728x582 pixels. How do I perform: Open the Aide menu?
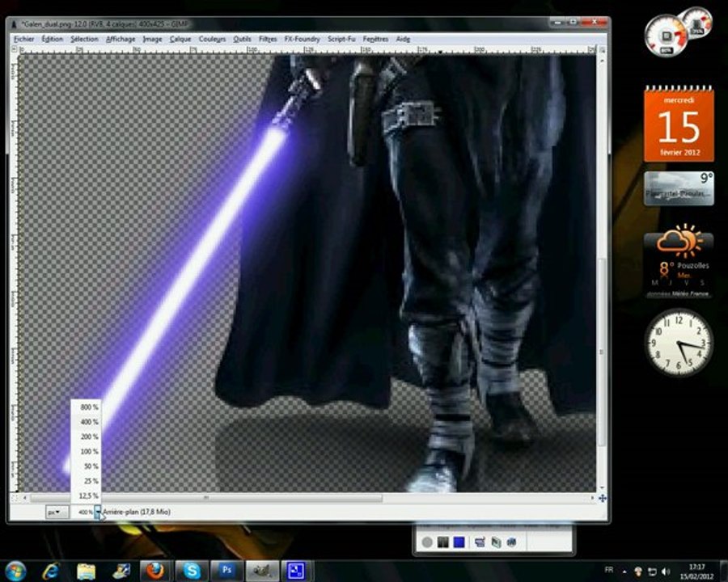click(x=403, y=39)
